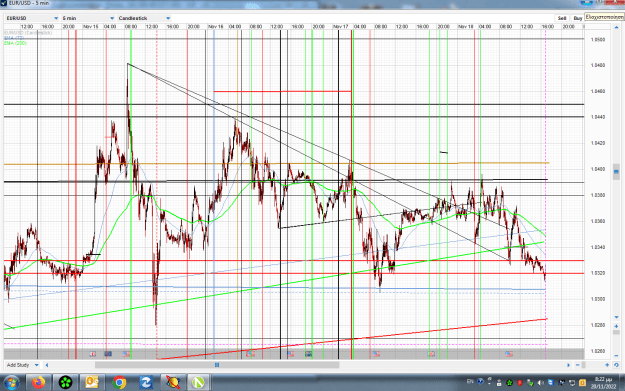Click the volume speaker tray icon
This screenshot has height=391, width=625.
[x=540, y=383]
